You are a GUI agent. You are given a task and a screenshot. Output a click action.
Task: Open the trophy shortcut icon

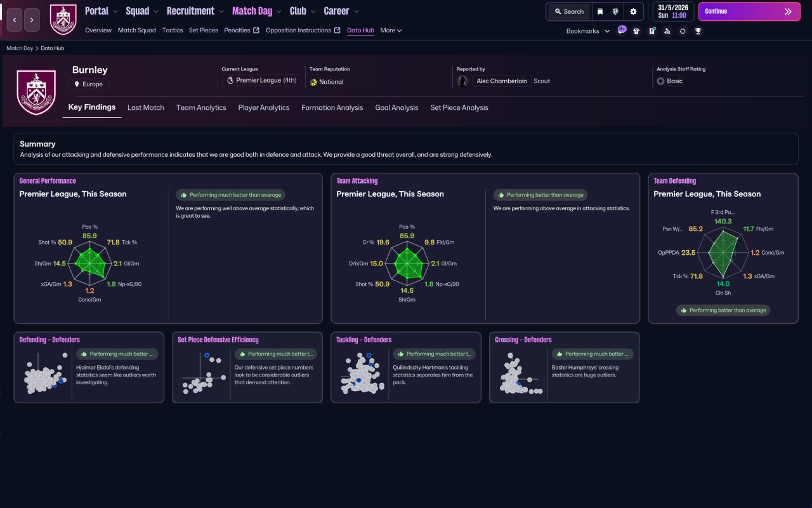[x=698, y=30]
